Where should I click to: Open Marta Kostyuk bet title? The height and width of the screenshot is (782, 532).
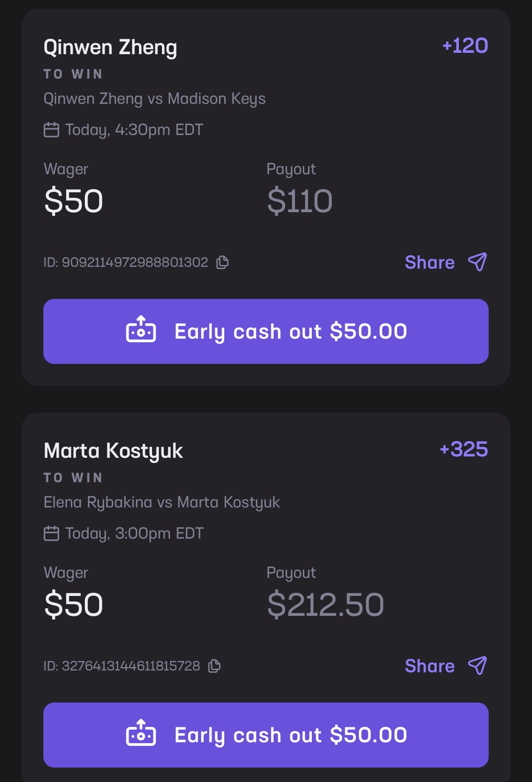[113, 451]
